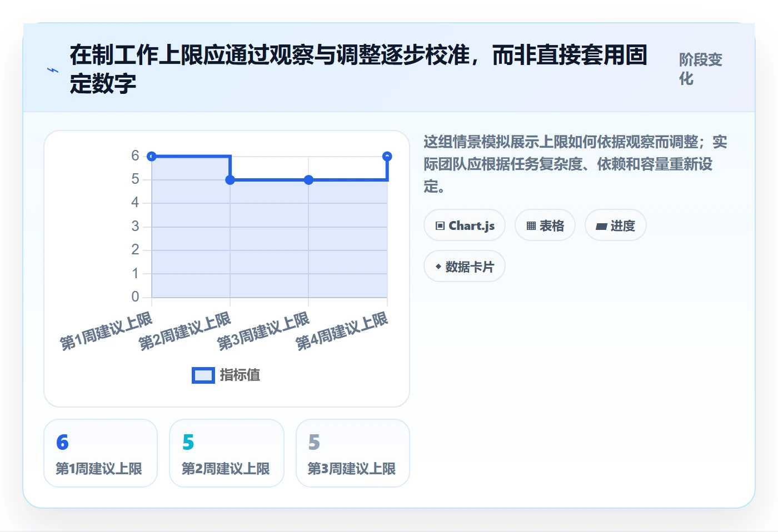Screen dimensions: 778x532
Task: Pick the 第3周建议上限 data point on chart
Action: pos(308,180)
